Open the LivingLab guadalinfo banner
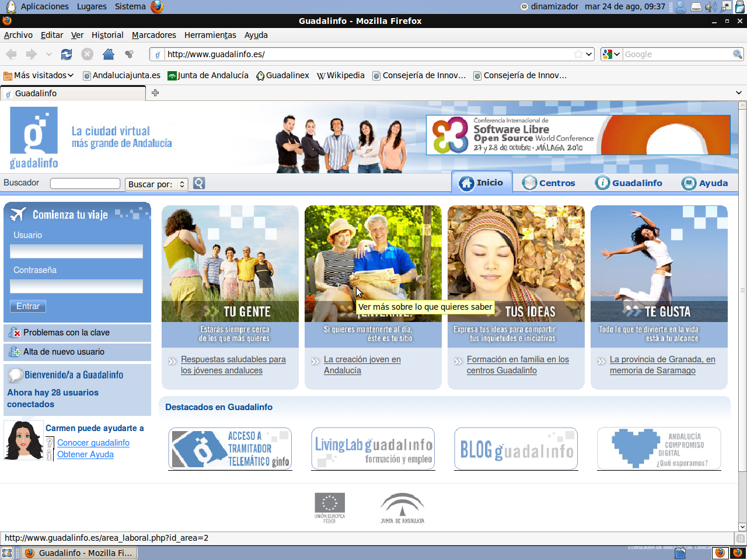This screenshot has width=747, height=560. pos(373,449)
